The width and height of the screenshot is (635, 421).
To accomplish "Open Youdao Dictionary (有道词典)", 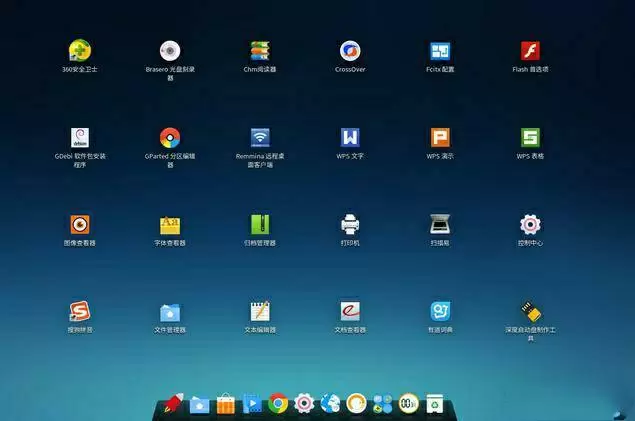I will [x=440, y=312].
